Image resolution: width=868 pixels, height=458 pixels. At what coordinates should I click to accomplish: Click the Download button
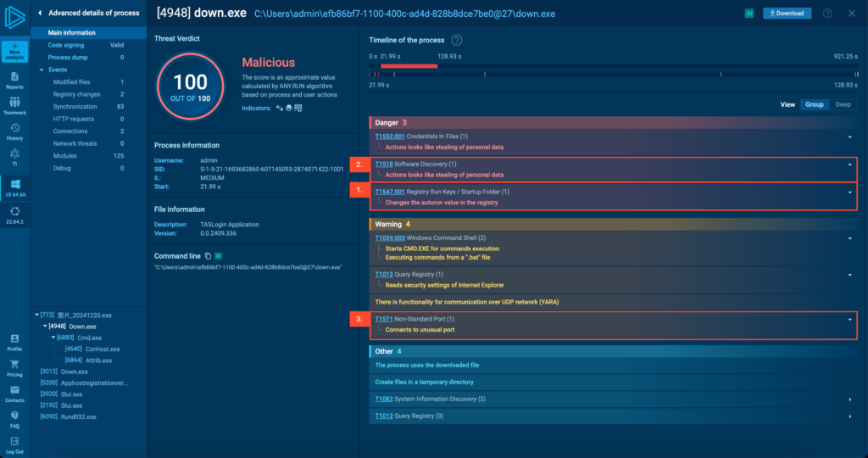coord(787,14)
